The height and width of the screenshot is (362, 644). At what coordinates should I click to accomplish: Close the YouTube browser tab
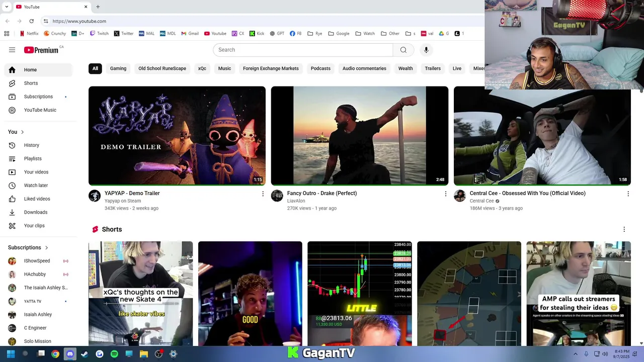[86, 7]
